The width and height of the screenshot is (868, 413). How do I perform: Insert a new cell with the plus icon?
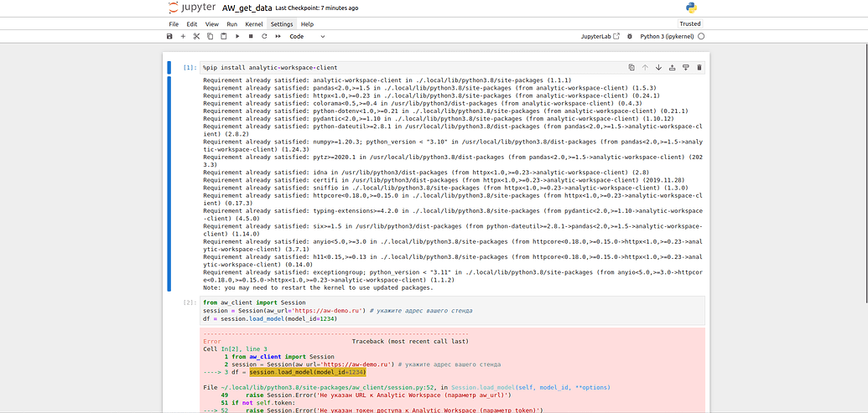(x=183, y=37)
